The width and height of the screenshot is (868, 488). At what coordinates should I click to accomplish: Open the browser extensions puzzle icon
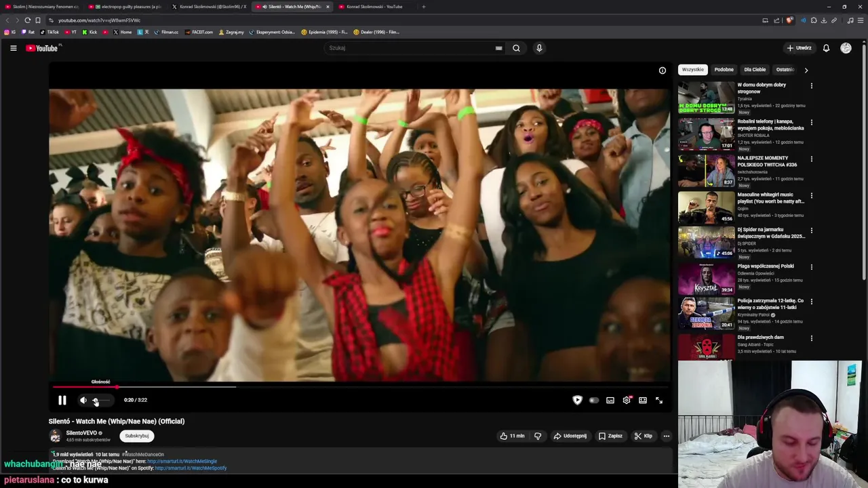click(814, 20)
